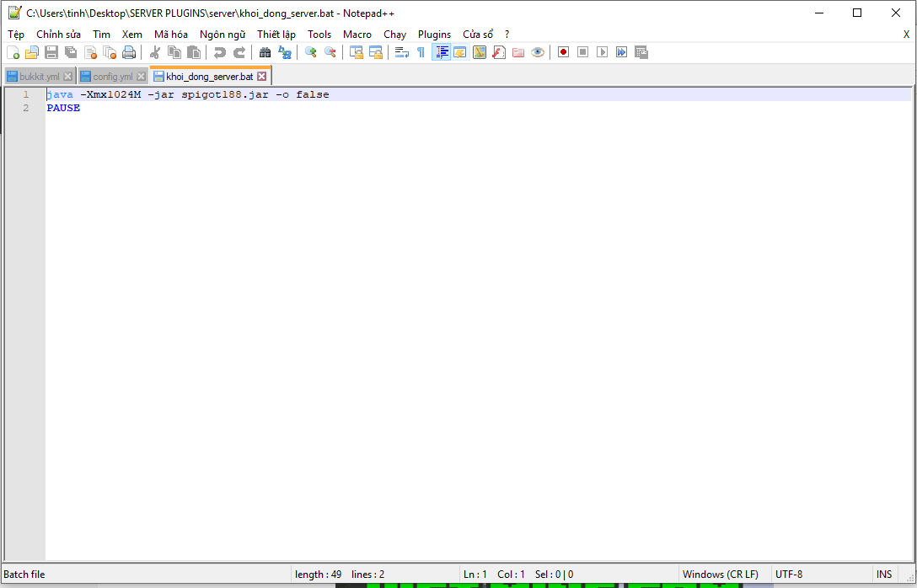Click line 1 of the batch script
This screenshot has height=588, width=917.
point(169,94)
